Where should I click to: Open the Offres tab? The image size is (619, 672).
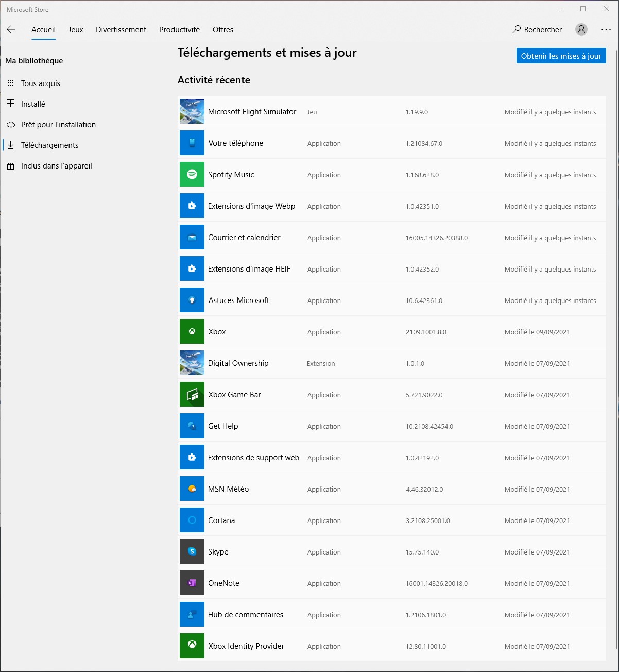[x=223, y=30]
